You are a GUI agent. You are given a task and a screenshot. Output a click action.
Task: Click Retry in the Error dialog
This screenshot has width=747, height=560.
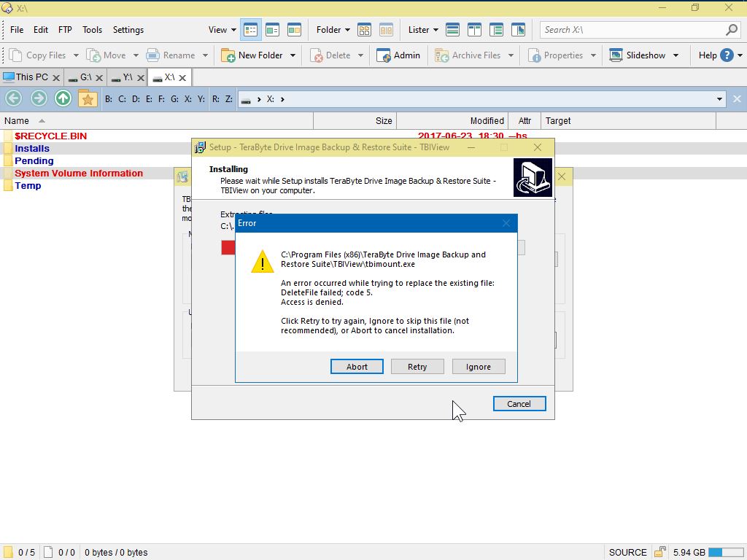pos(417,367)
